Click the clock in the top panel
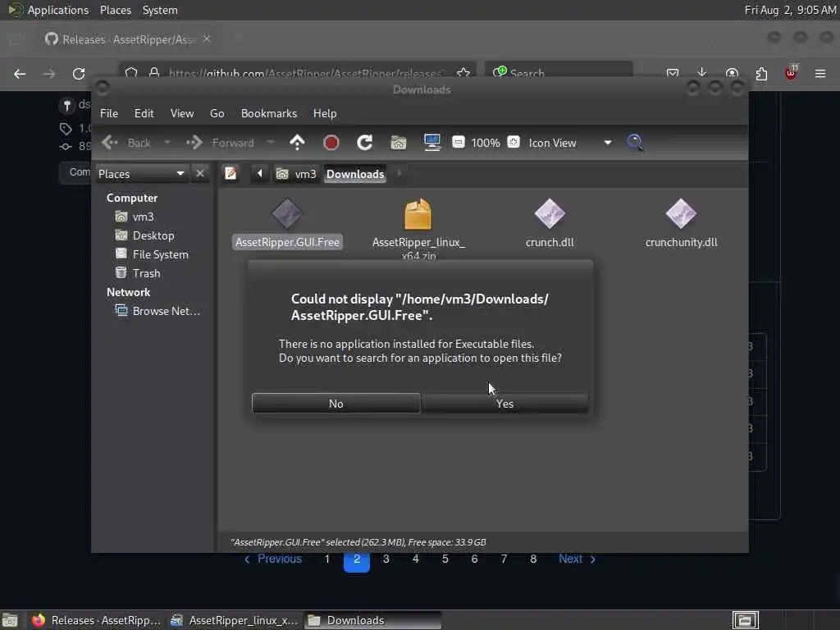 point(790,10)
